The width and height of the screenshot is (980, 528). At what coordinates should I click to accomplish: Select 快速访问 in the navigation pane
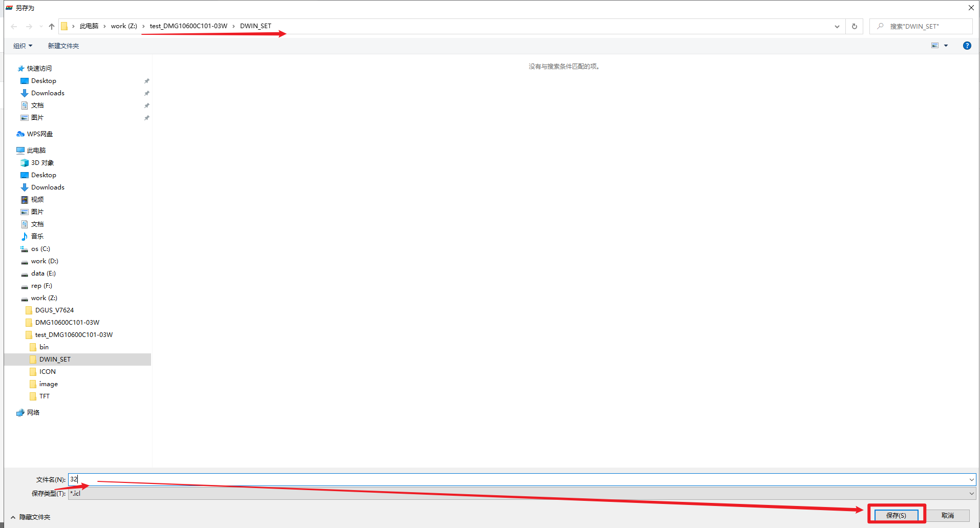click(x=39, y=69)
